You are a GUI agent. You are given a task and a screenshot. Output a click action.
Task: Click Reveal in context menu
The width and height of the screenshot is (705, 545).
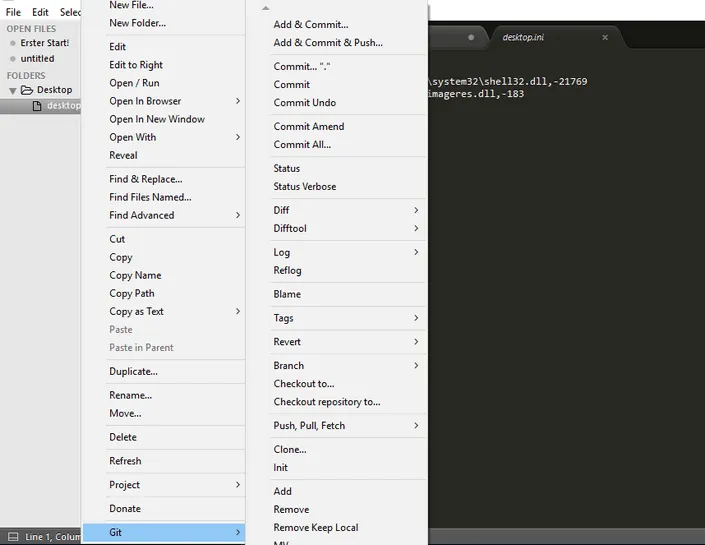(123, 155)
